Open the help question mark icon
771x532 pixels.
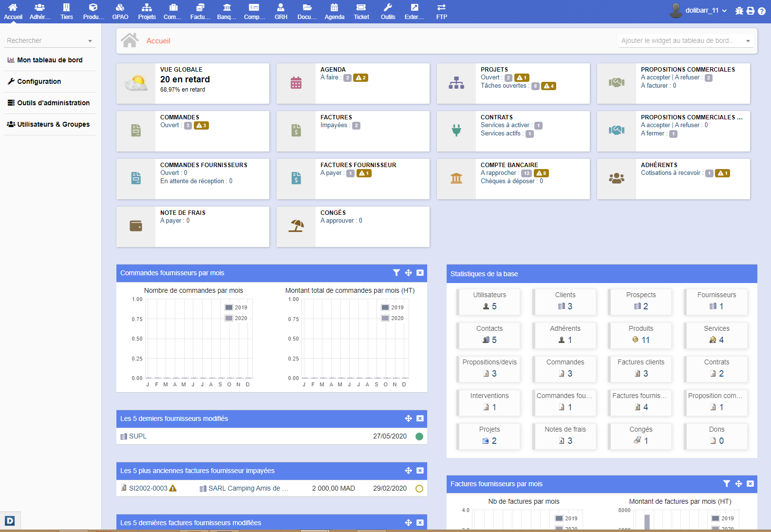pyautogui.click(x=762, y=11)
